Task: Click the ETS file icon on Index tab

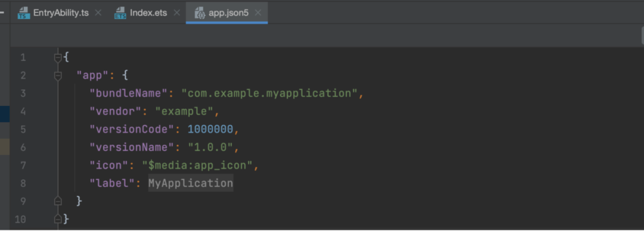Action: [x=120, y=13]
